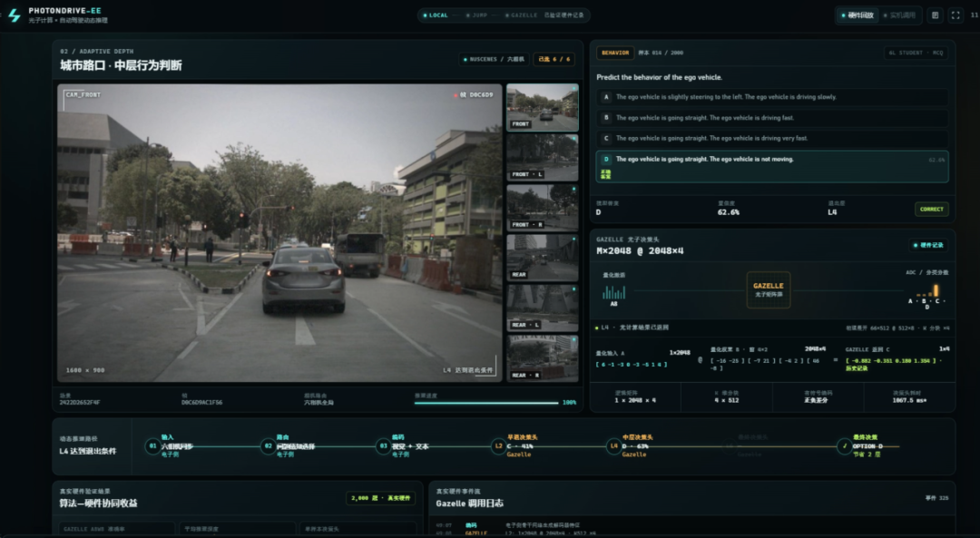Image resolution: width=980 pixels, height=538 pixels.
Task: Select answer option A radio
Action: [605, 97]
